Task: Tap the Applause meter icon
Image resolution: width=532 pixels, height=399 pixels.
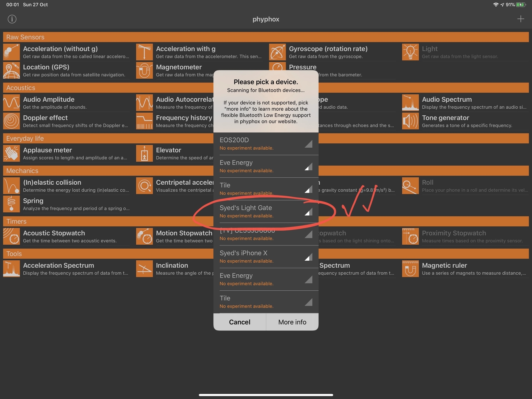Action: (x=11, y=154)
